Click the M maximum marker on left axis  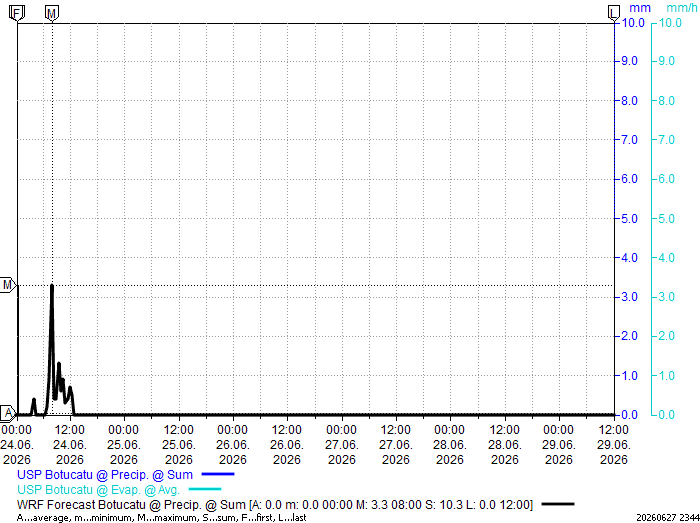[8, 285]
